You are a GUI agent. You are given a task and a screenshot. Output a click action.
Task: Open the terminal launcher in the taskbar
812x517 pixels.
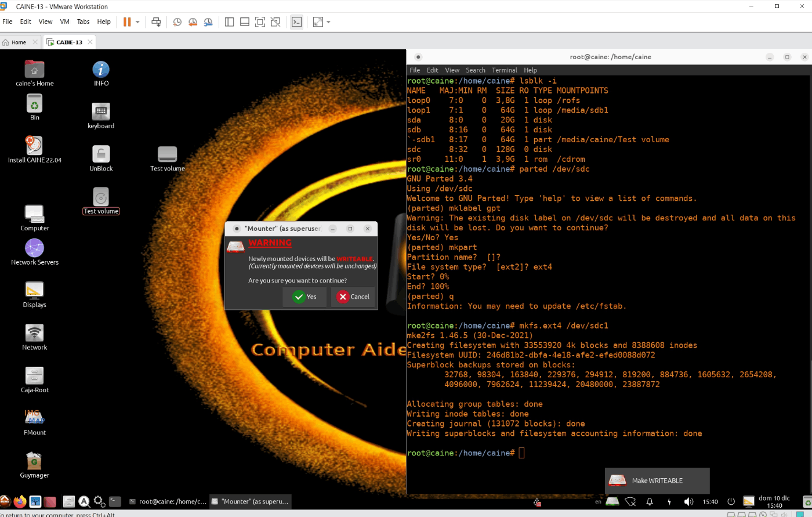point(115,501)
